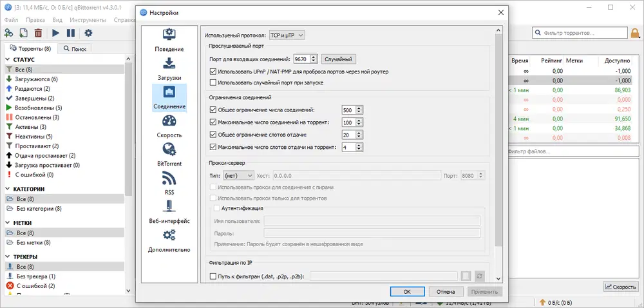Viewport: 644px width, 308px height.
Task: Open the Файл menu
Action: pyautogui.click(x=11, y=20)
